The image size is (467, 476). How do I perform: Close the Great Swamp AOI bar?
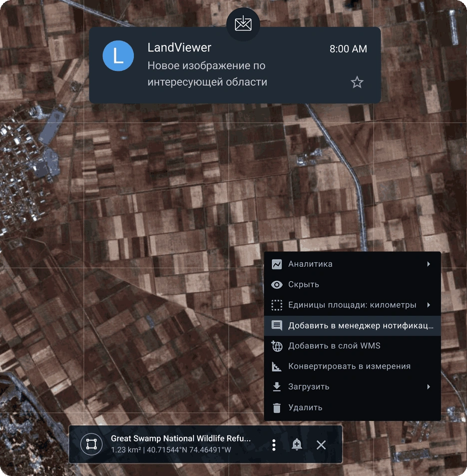click(x=321, y=445)
